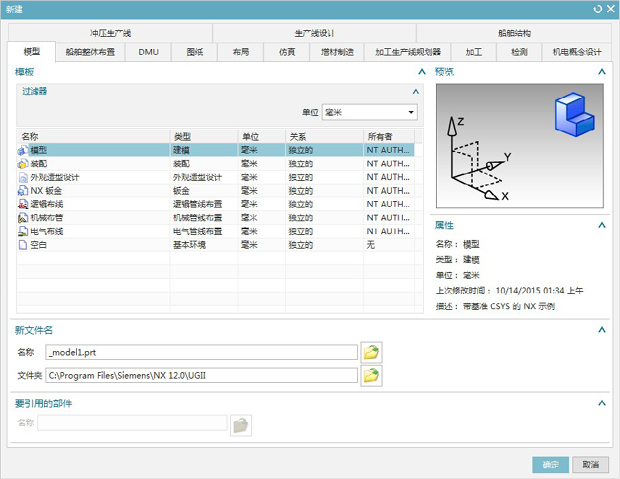Collapse the 属性 properties section
The width and height of the screenshot is (620, 479).
(x=601, y=226)
